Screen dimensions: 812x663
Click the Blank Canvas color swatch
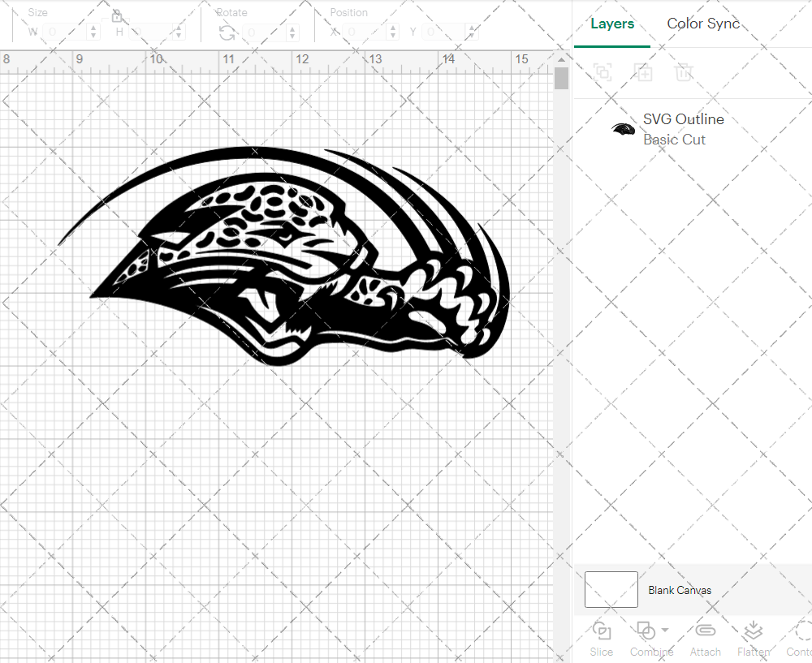pyautogui.click(x=611, y=590)
